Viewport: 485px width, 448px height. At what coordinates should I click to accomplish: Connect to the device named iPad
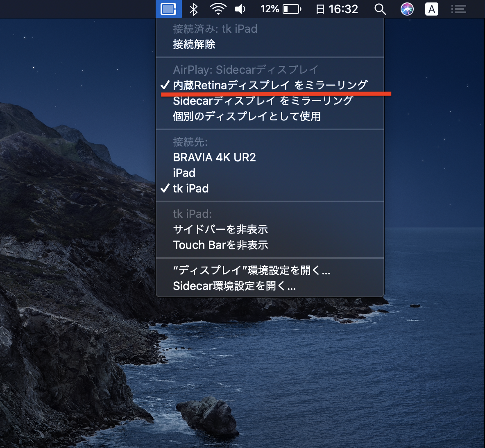point(270,173)
